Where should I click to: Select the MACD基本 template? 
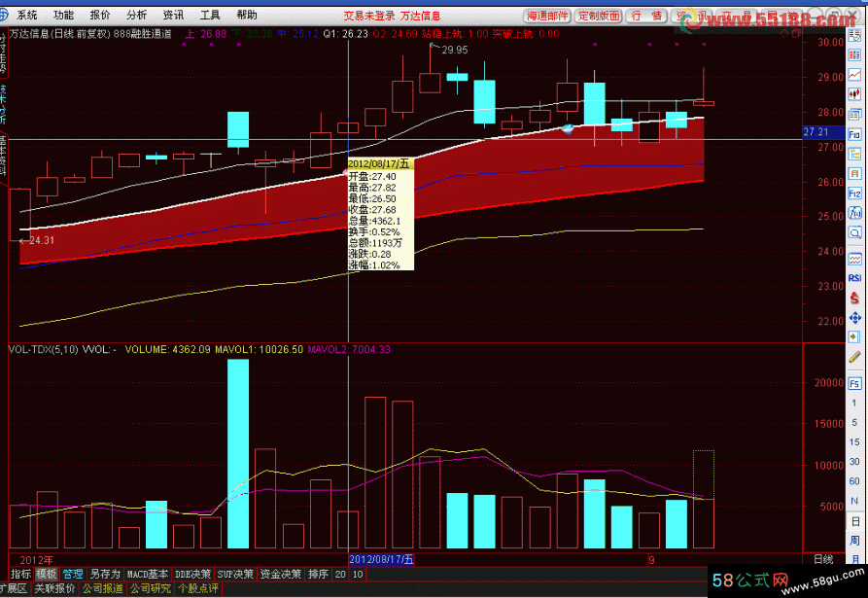pyautogui.click(x=147, y=575)
